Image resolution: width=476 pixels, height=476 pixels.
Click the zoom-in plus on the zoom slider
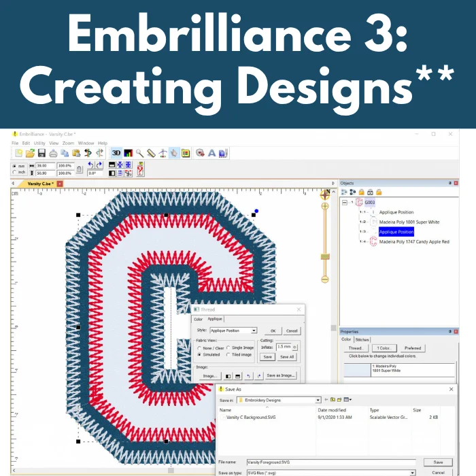[325, 207]
